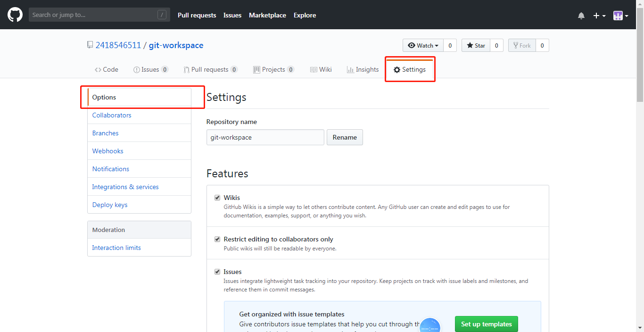
Task: Click the code brackets icon on Code tab
Action: coord(98,70)
